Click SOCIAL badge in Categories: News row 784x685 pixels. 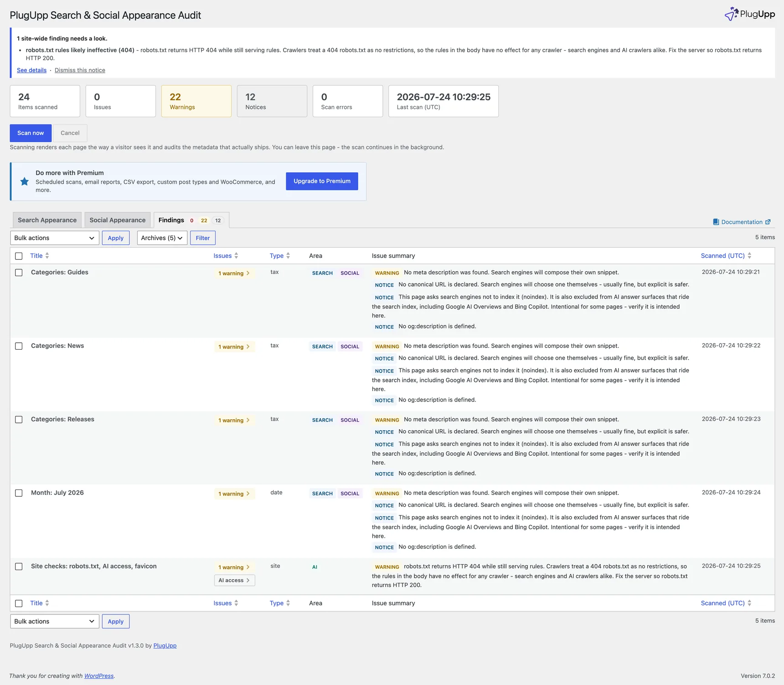(350, 346)
